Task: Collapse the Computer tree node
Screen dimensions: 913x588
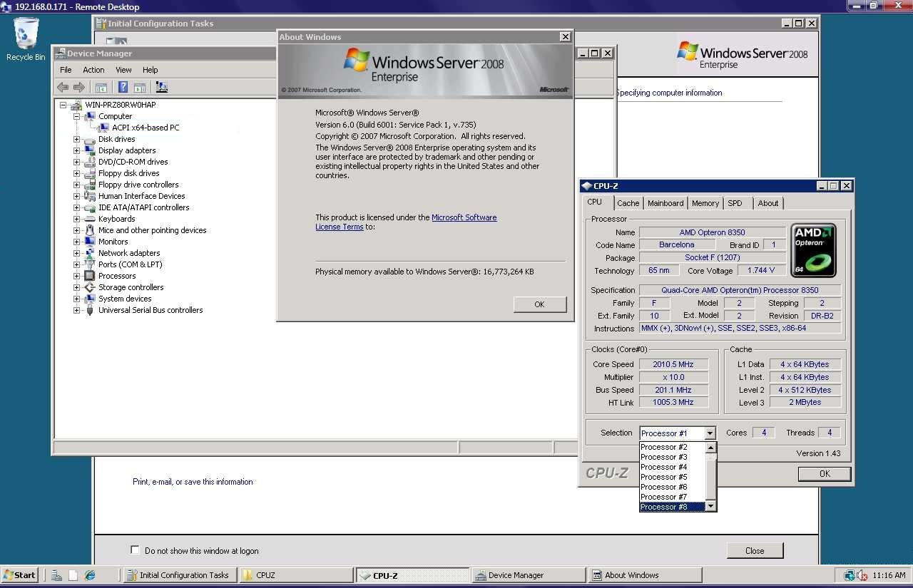Action: (76, 116)
